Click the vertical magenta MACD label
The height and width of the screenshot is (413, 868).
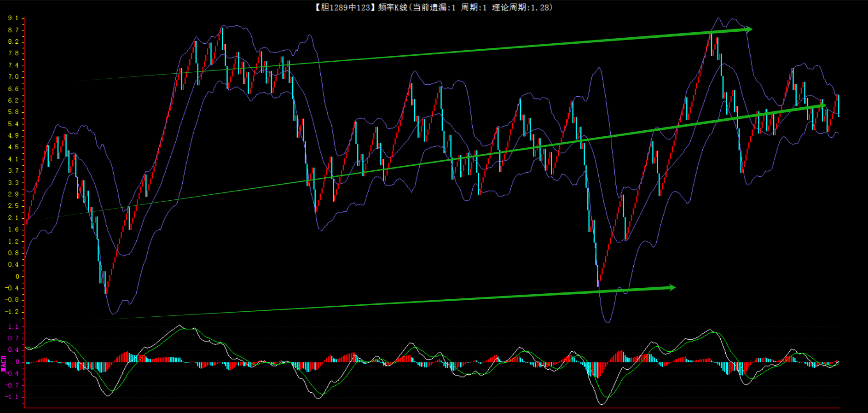pos(4,363)
